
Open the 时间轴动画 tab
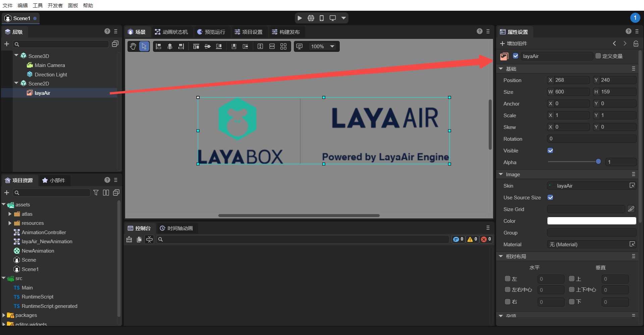[176, 228]
